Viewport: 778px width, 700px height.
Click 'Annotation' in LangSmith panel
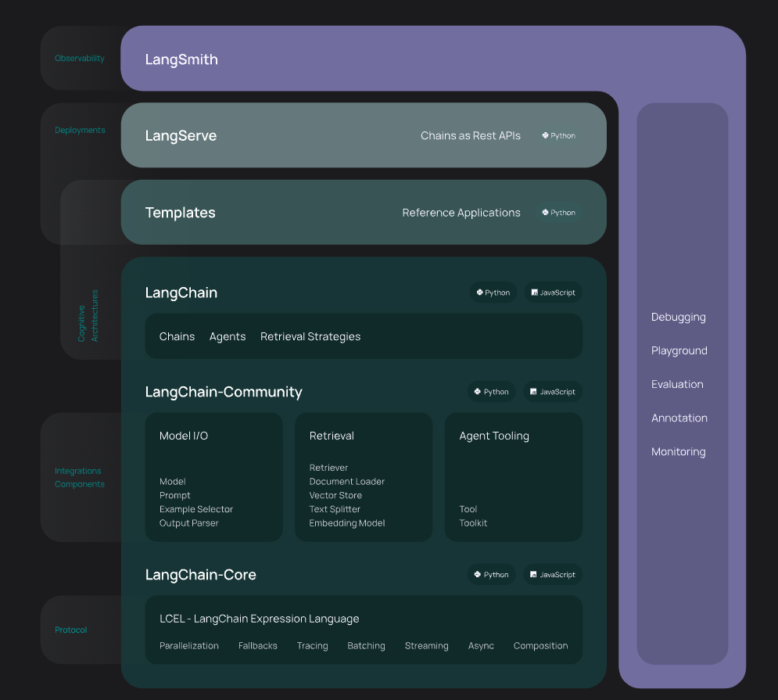click(679, 418)
